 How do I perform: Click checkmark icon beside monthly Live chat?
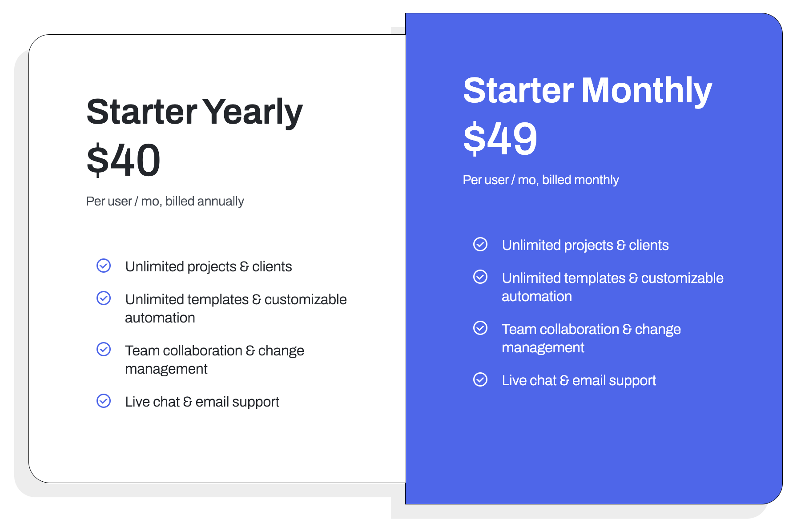(480, 379)
